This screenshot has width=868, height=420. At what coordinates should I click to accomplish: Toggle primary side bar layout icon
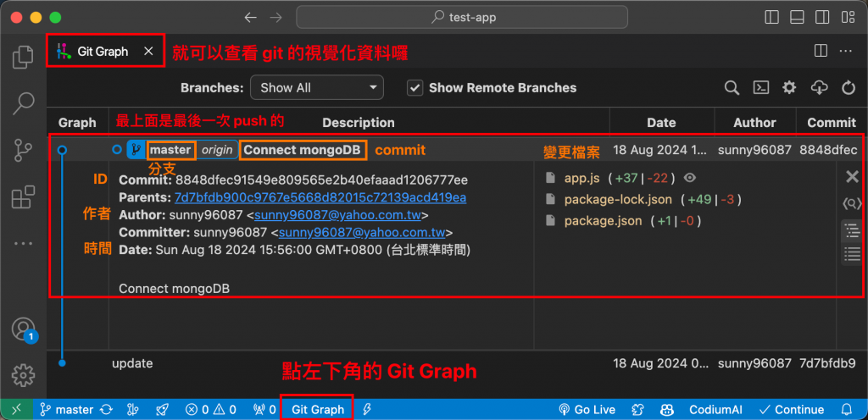point(771,17)
